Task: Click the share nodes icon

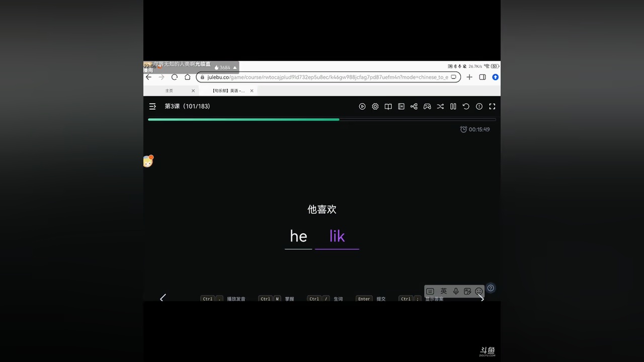Action: pos(414,107)
